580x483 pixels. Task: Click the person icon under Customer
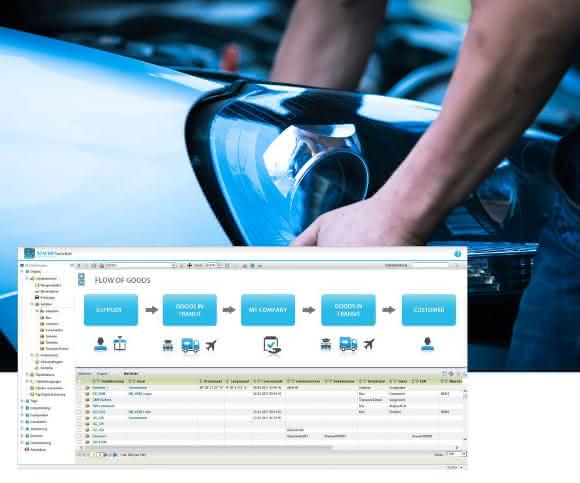pos(427,344)
